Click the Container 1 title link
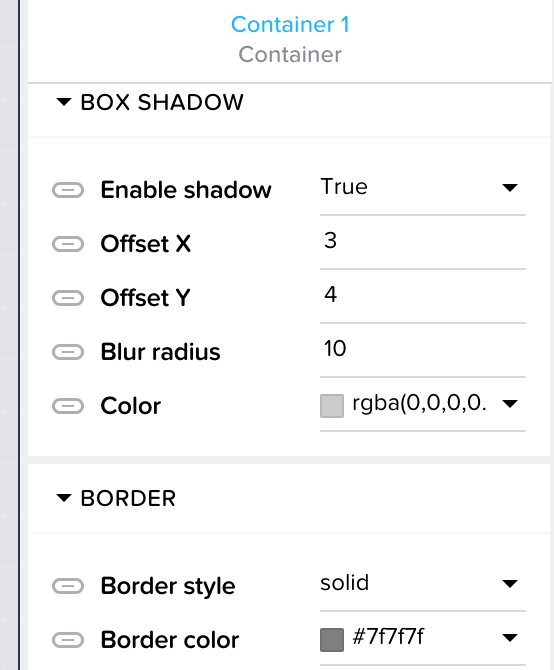 pyautogui.click(x=290, y=24)
